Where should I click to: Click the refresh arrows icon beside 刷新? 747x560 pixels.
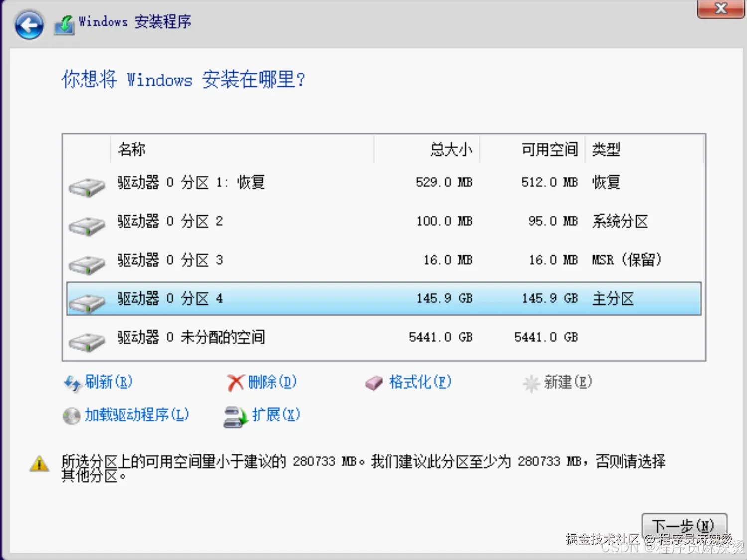(72, 383)
